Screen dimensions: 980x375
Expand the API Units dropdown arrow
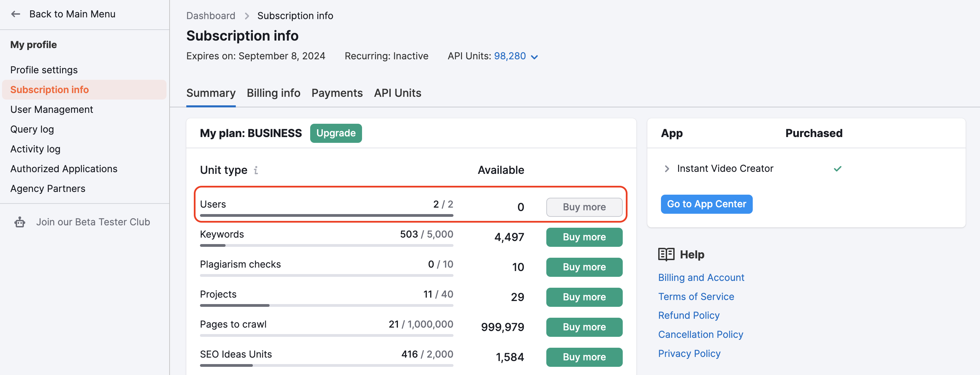point(534,57)
